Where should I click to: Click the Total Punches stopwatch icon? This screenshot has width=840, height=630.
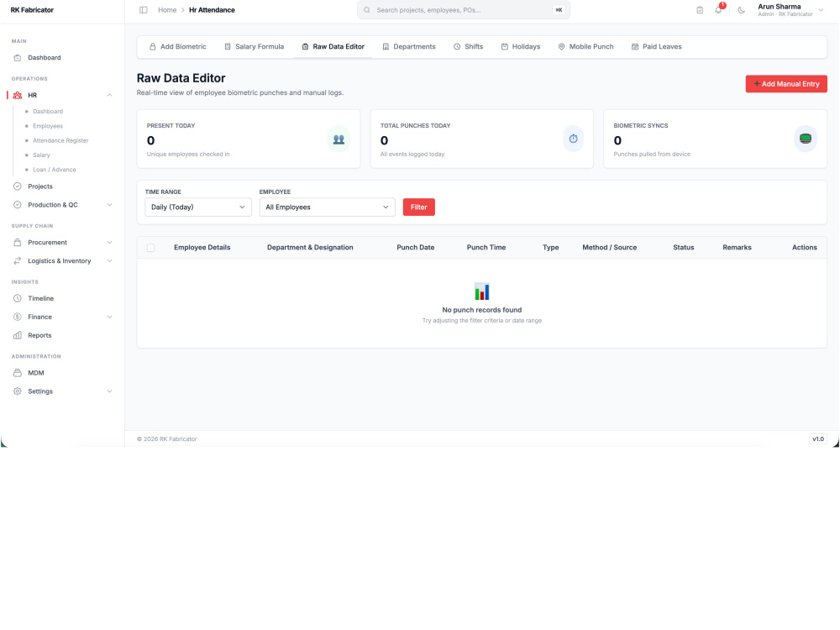573,139
